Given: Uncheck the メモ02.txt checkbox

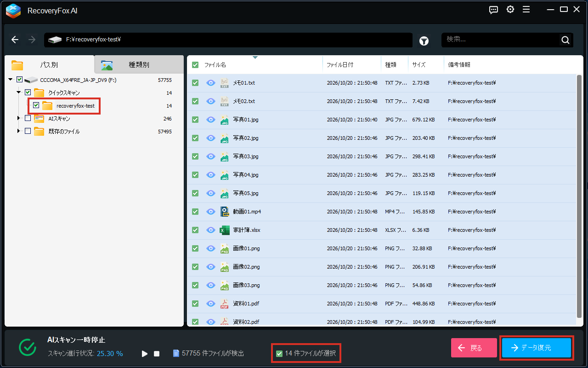Looking at the screenshot, I should (195, 101).
